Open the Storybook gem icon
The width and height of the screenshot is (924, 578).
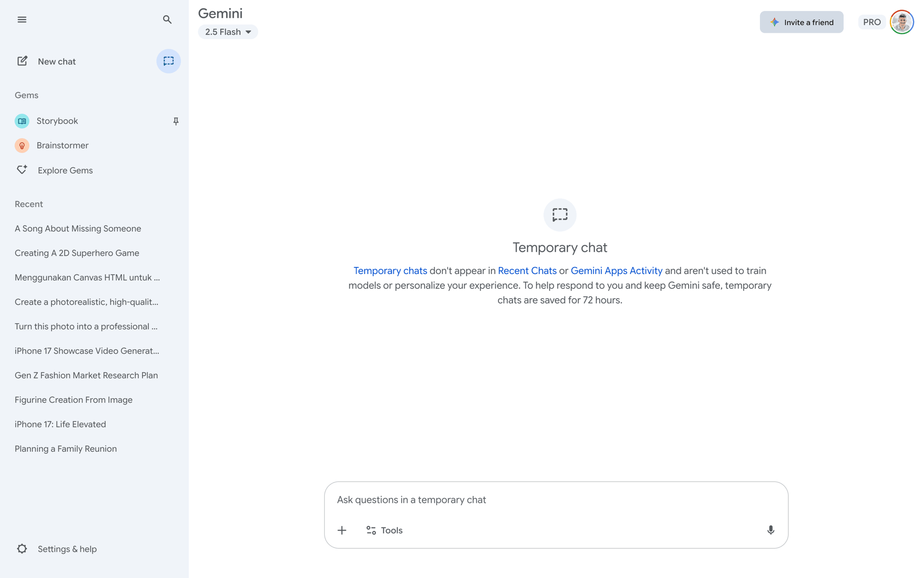point(22,121)
